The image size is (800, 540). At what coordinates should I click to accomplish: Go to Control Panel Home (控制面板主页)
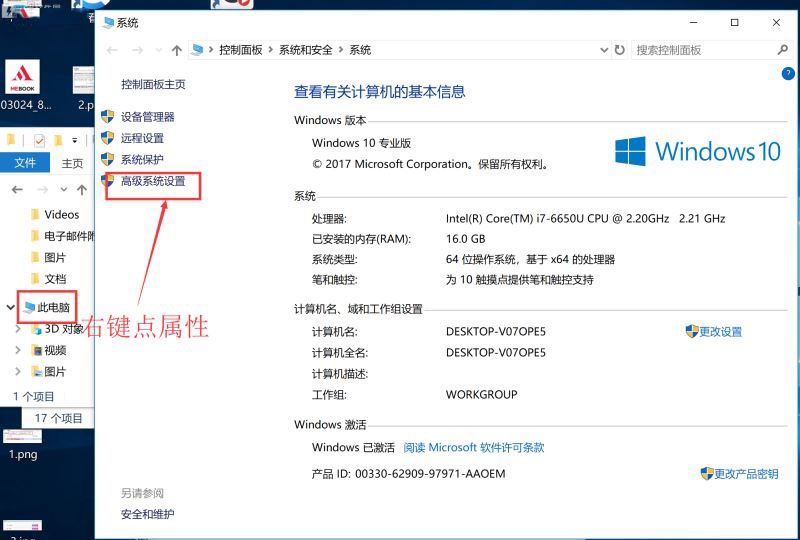pos(153,84)
